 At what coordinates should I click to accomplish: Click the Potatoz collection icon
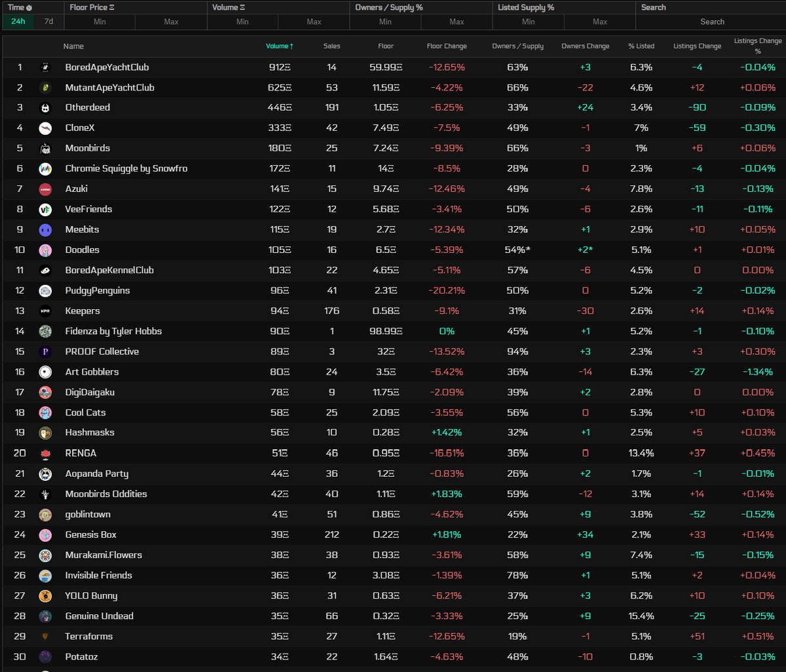pos(45,656)
